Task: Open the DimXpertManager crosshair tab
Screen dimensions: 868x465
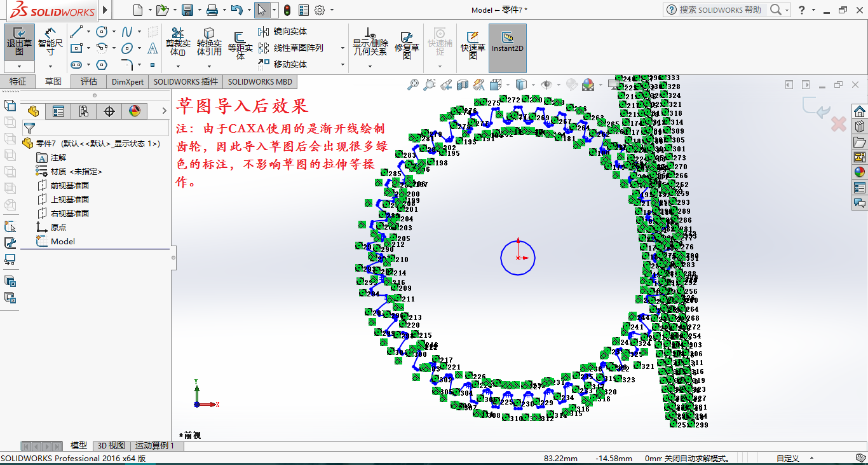Action: [109, 111]
